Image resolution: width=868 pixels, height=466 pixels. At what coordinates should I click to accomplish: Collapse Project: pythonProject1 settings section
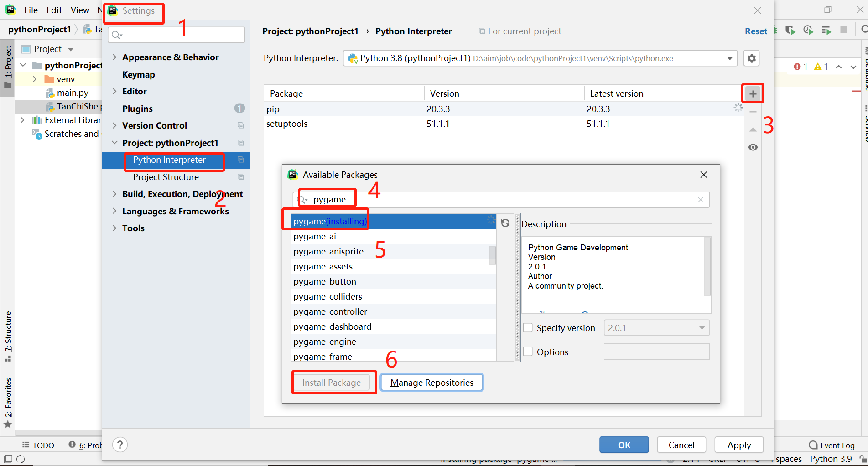tap(114, 143)
